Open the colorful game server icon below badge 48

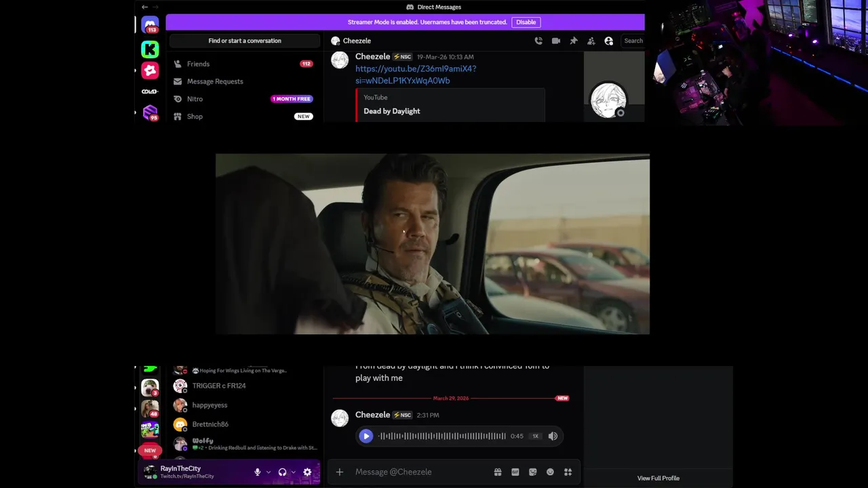click(x=150, y=430)
